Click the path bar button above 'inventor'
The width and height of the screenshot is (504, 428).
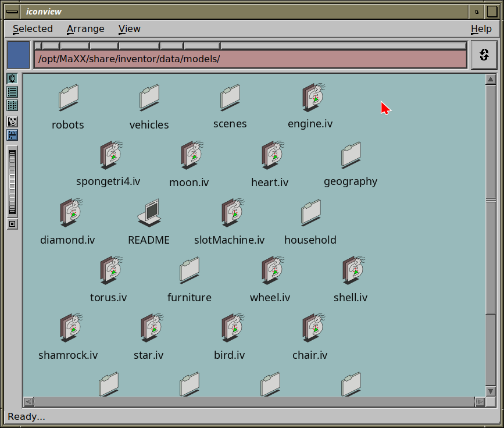coord(140,46)
